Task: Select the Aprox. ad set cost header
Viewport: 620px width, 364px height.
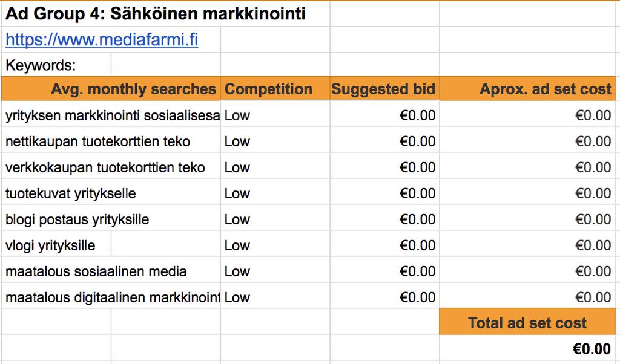Action: tap(527, 89)
